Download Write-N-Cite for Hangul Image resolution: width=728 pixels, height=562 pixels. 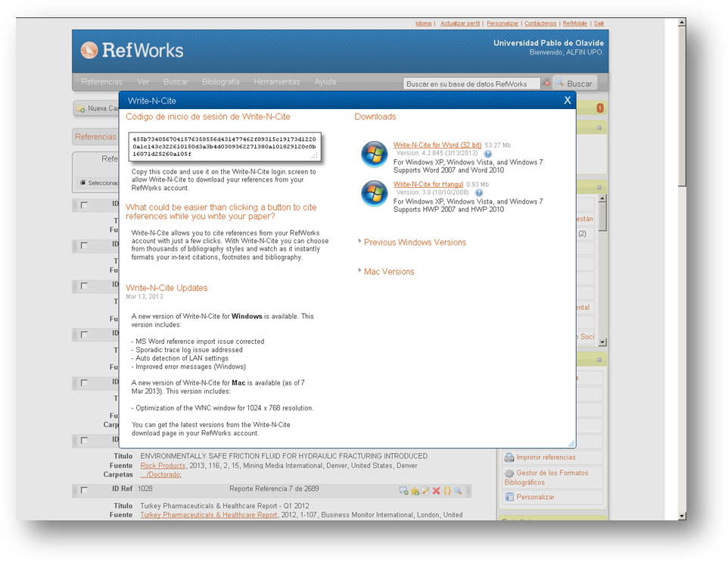tap(428, 184)
